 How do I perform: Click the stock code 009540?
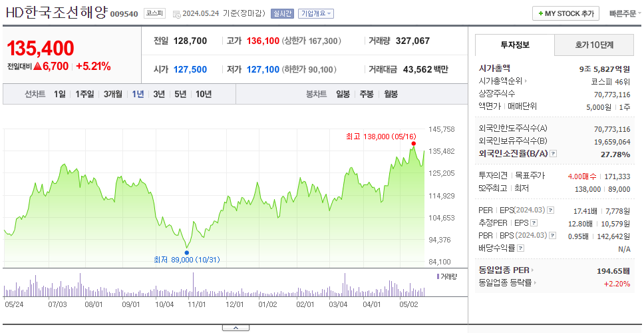(x=124, y=15)
